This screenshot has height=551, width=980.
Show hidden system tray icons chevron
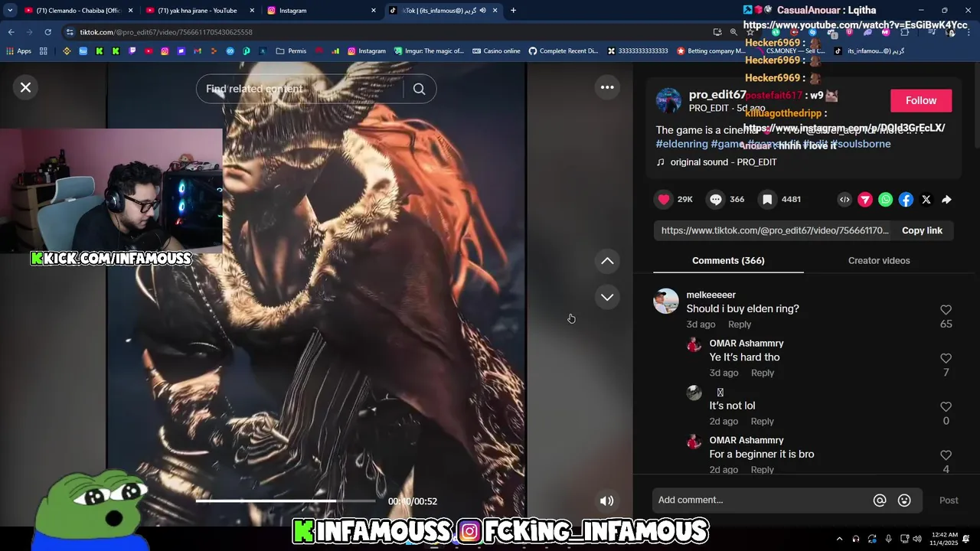[839, 539]
